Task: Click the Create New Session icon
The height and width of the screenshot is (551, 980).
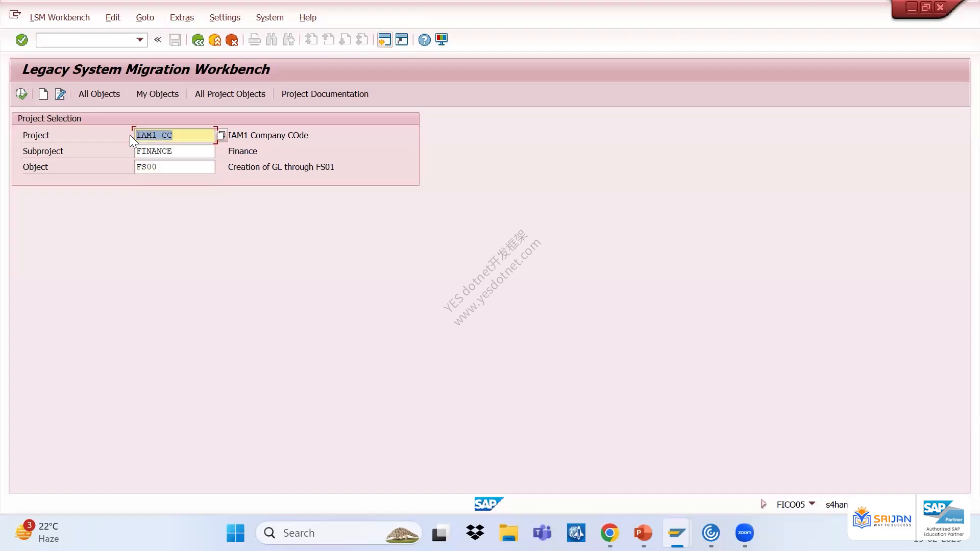Action: click(384, 40)
